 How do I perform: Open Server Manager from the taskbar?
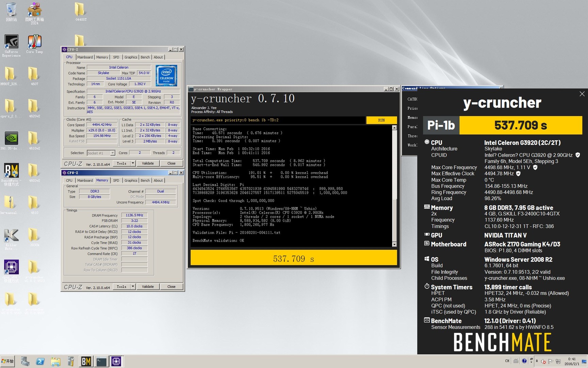pyautogui.click(x=25, y=361)
